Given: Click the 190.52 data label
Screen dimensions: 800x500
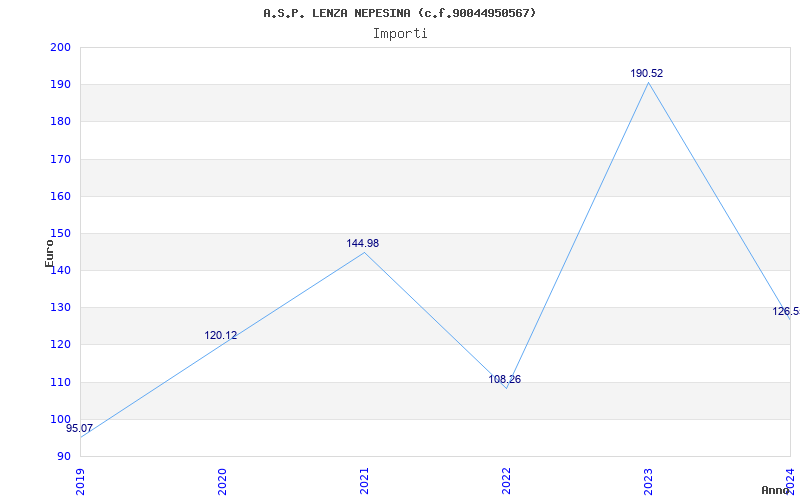Looking at the screenshot, I should (x=646, y=73).
